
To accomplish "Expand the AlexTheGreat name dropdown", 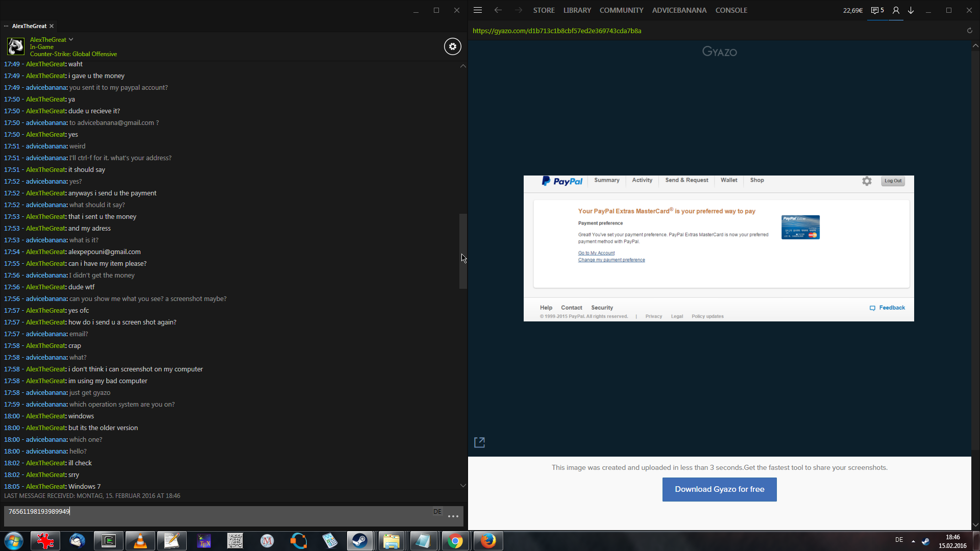I will pos(71,39).
